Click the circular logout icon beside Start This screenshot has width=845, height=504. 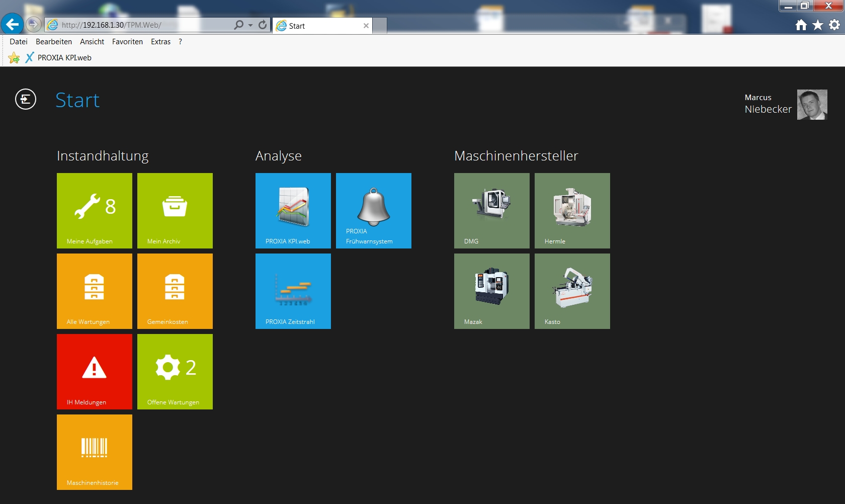click(x=26, y=99)
